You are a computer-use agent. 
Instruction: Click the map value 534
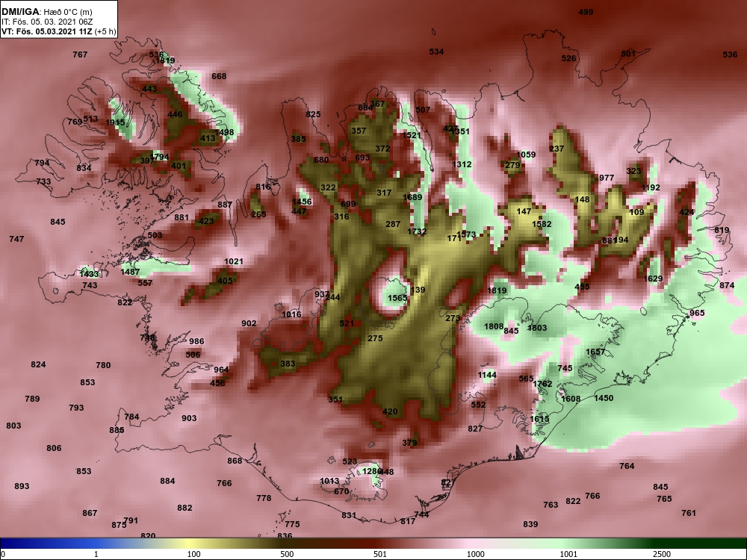pos(436,52)
